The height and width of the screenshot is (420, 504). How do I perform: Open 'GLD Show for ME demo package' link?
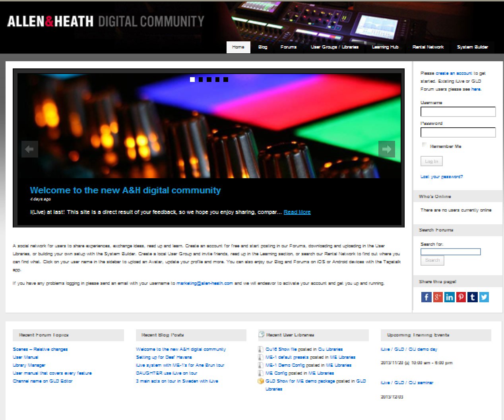pyautogui.click(x=300, y=381)
